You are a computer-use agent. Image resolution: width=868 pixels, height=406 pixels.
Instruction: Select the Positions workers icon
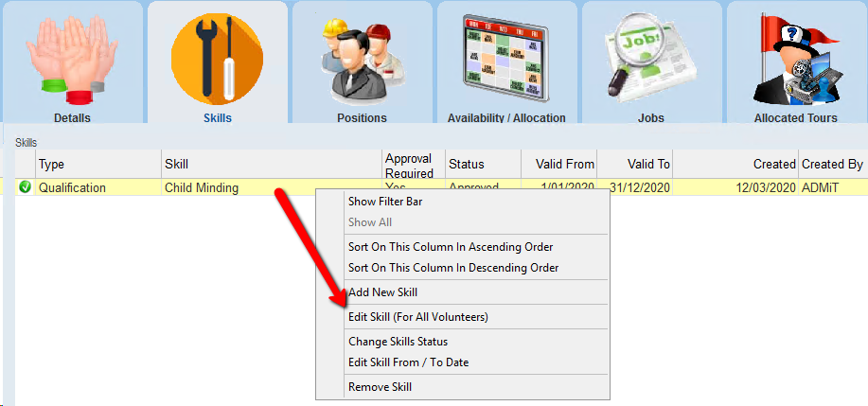(362, 59)
